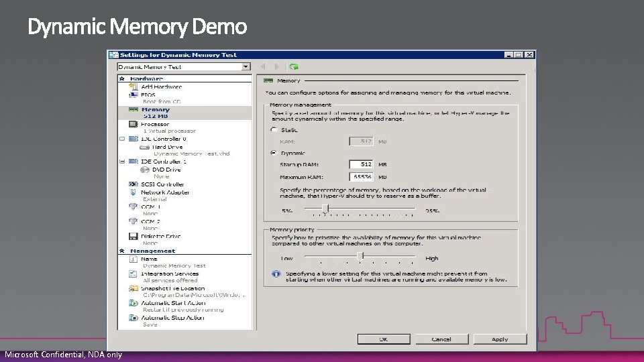Select Snapshot File Location entry
The width and height of the screenshot is (644, 362).
click(x=172, y=288)
